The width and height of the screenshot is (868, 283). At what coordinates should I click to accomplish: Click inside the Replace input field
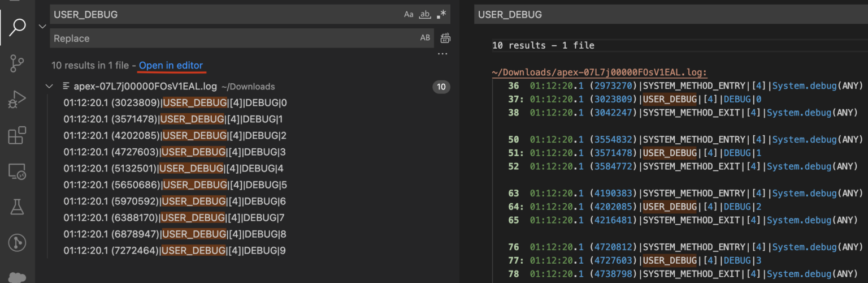[226, 38]
